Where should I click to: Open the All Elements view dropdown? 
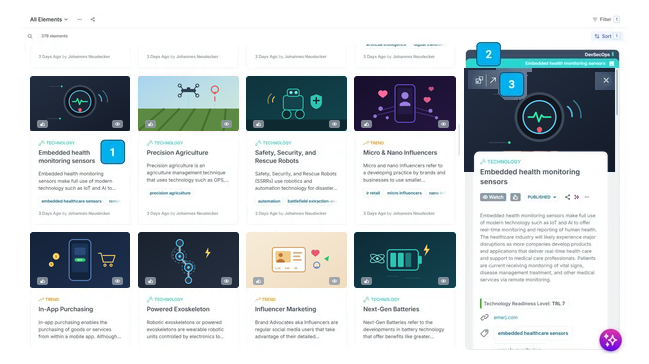coord(49,19)
